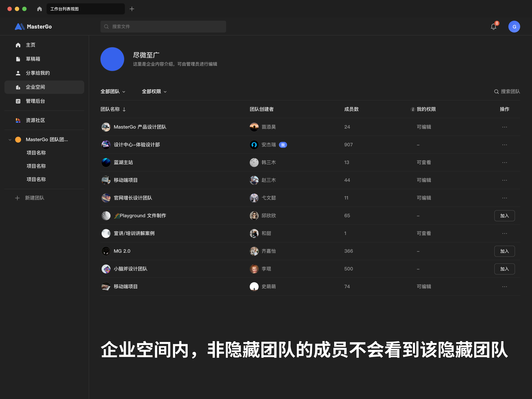The height and width of the screenshot is (399, 532).
Task: Collapse the MasterGo 团队 tree chevron
Action: [x=10, y=139]
